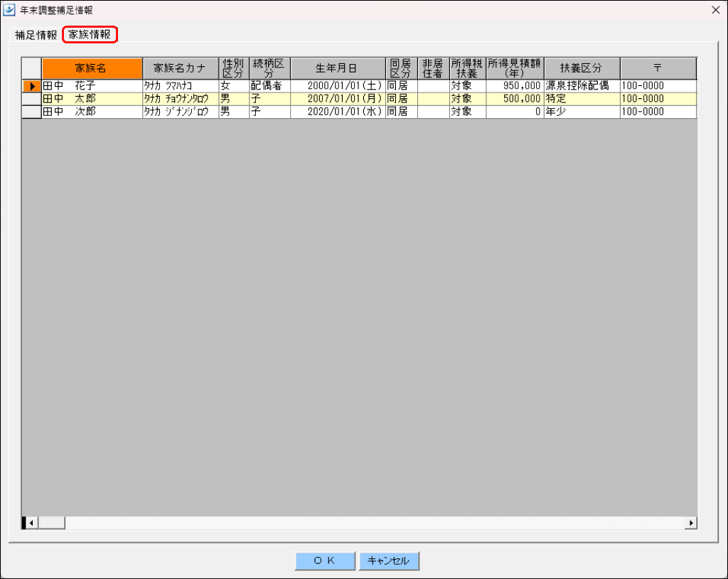Select the row header for 田中 次郎
The image size is (728, 579).
pyautogui.click(x=31, y=112)
